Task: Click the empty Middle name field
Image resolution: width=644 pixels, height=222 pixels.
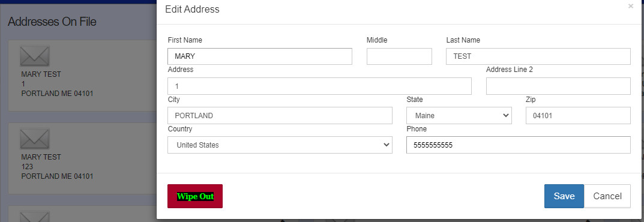Action: pos(399,56)
